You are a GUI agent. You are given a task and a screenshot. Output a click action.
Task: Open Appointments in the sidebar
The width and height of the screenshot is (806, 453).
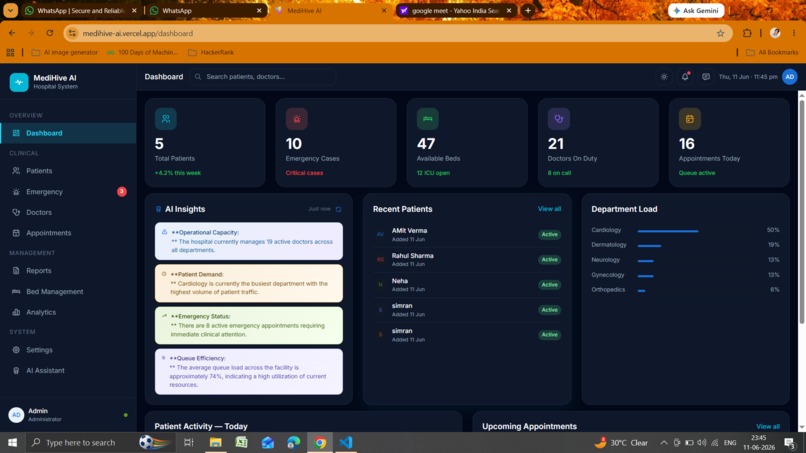[68, 233]
